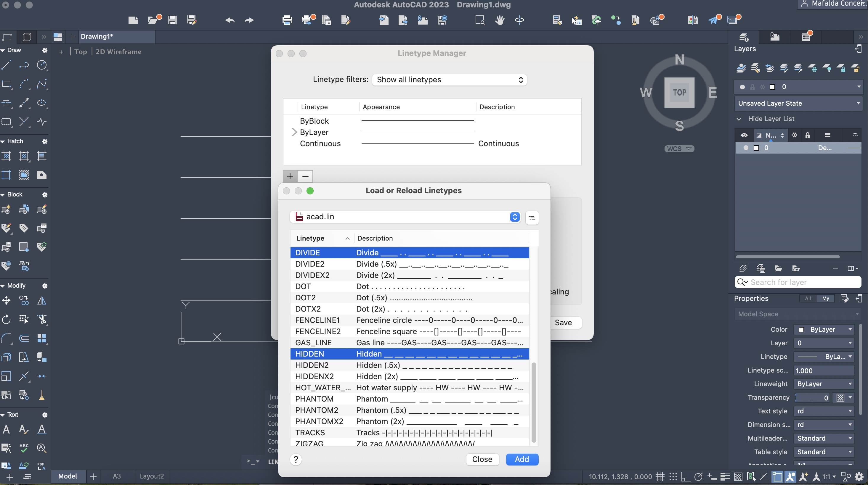Select the Hatch tool icon

7,156
